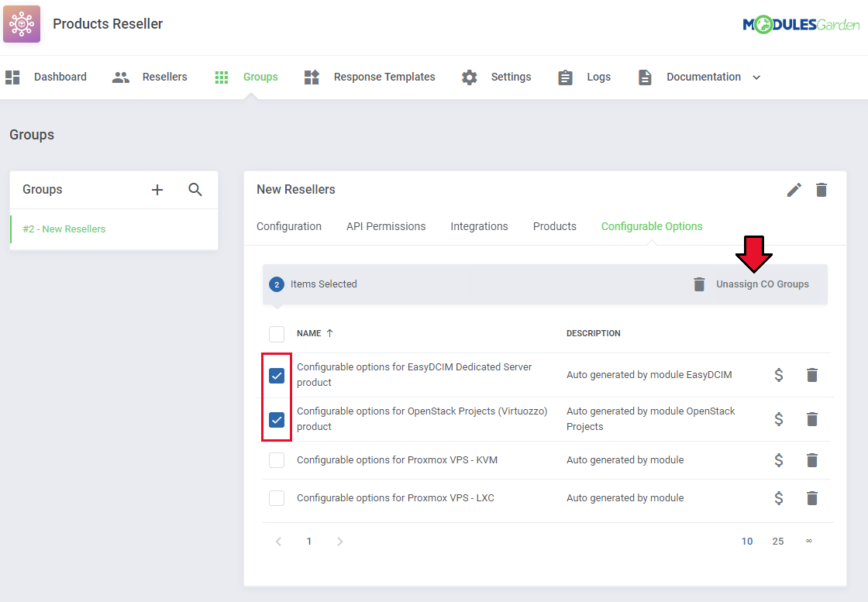Image resolution: width=868 pixels, height=602 pixels.
Task: Show 10 entries per page
Action: tap(747, 542)
